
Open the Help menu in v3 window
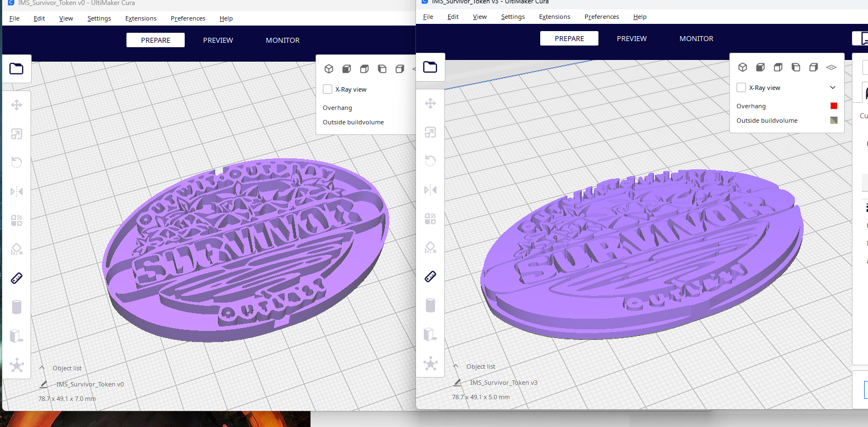(640, 17)
